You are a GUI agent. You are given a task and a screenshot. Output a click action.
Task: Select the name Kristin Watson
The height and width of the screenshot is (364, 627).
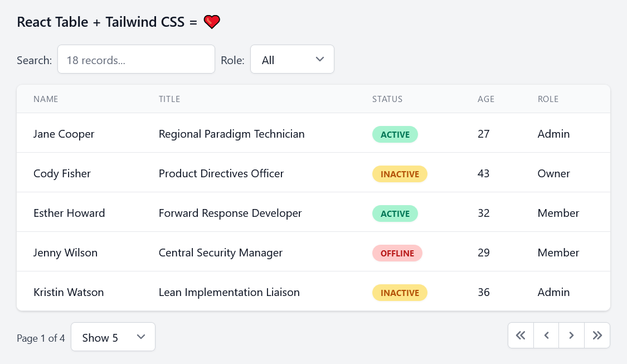pyautogui.click(x=69, y=293)
